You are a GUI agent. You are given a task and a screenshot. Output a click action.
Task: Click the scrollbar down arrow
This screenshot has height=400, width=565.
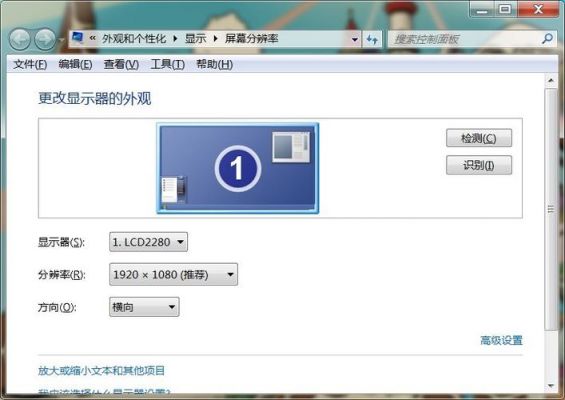click(x=551, y=386)
